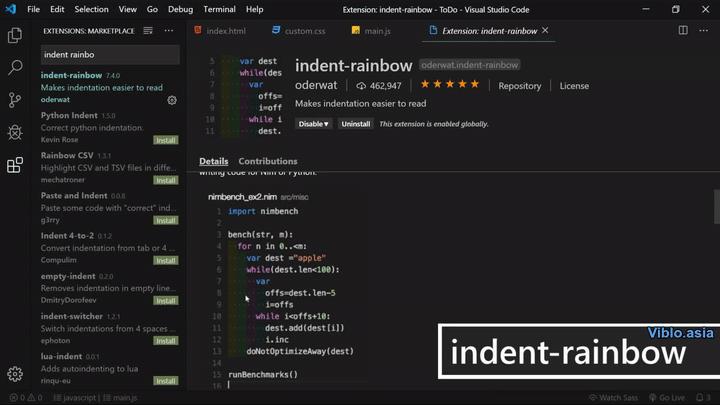
Task: Install the empty-indent extension
Action: (166, 301)
